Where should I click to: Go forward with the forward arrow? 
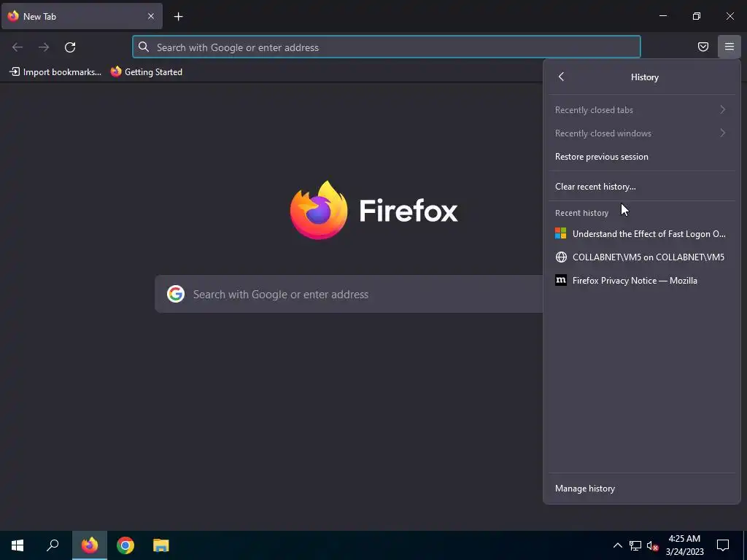[x=44, y=47]
